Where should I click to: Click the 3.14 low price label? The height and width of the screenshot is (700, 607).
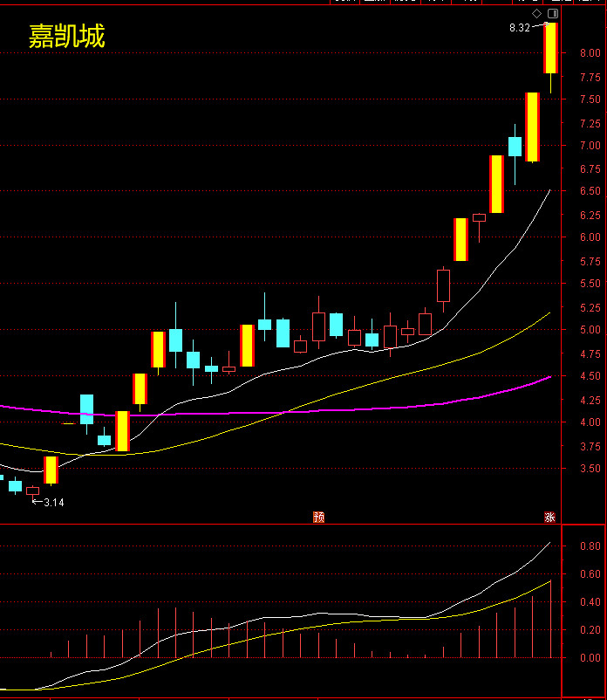tap(54, 503)
